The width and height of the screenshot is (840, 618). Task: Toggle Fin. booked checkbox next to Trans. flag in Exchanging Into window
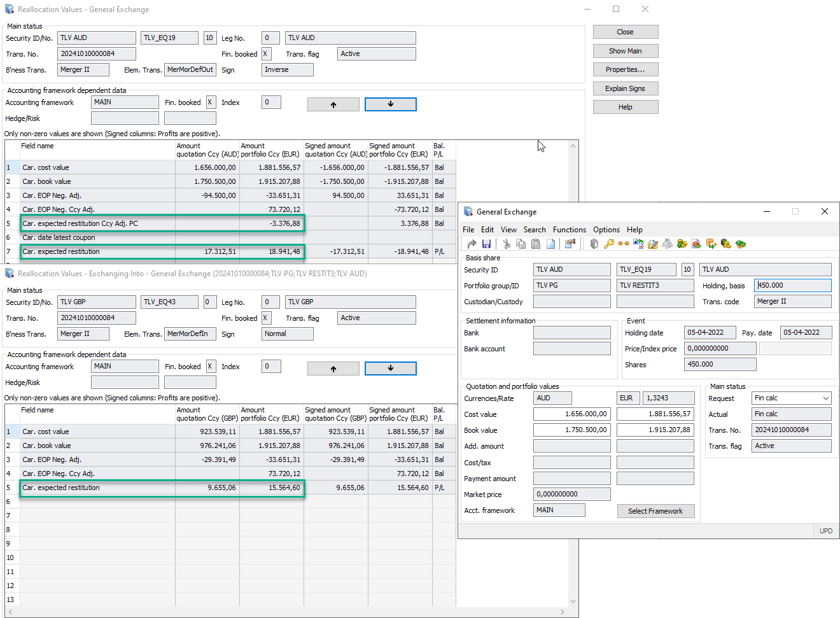tap(266, 318)
